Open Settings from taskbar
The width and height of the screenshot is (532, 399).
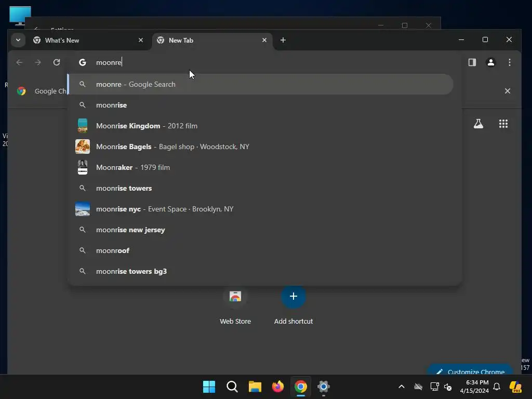(324, 387)
